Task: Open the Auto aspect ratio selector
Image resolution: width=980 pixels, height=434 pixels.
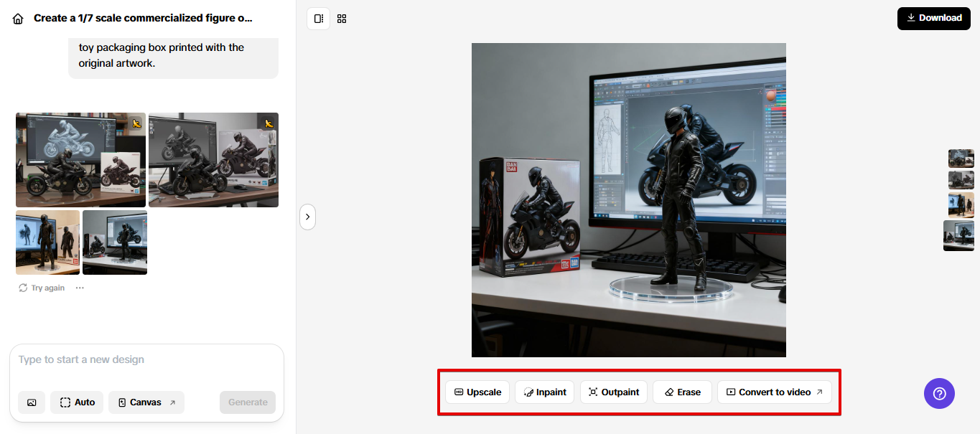Action: point(77,402)
